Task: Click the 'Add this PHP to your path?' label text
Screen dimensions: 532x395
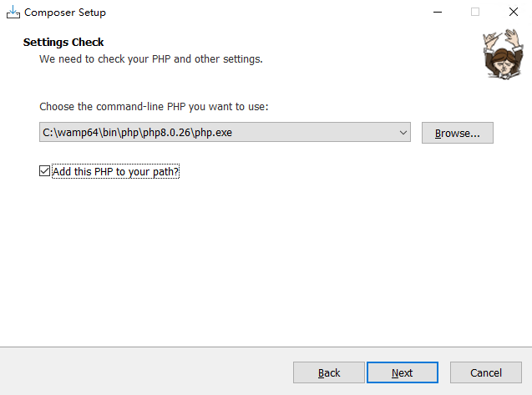Action: click(x=116, y=171)
